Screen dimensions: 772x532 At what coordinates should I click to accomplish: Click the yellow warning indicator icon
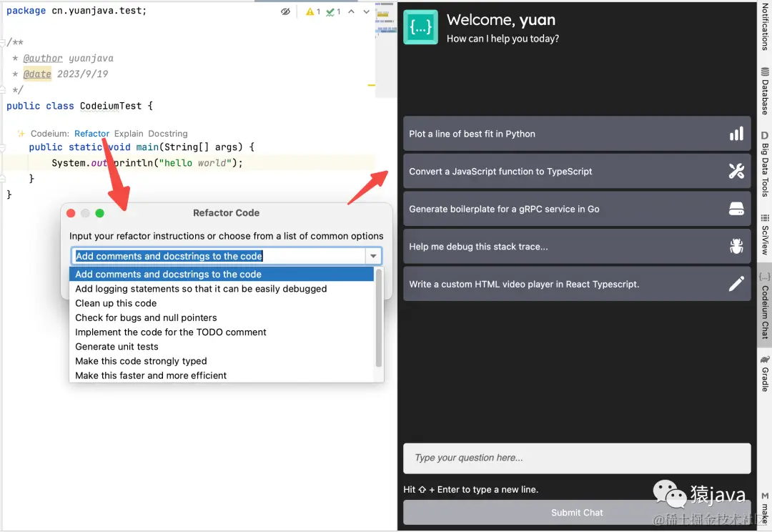[x=310, y=11]
